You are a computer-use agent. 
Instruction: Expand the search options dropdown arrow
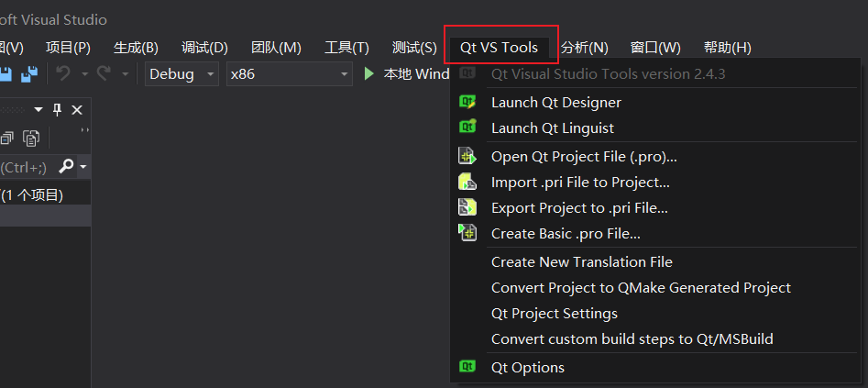(83, 167)
